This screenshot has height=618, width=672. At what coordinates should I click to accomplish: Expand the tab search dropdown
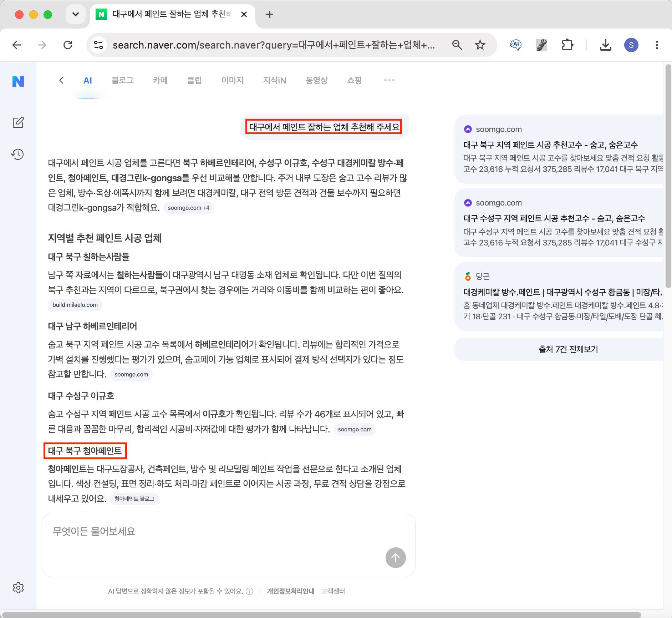coord(76,14)
